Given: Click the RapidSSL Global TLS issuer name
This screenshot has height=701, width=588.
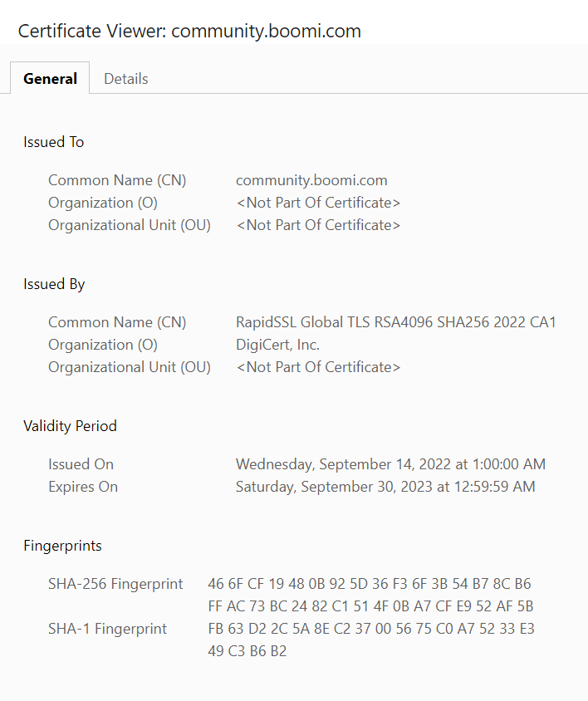Looking at the screenshot, I should tap(396, 321).
